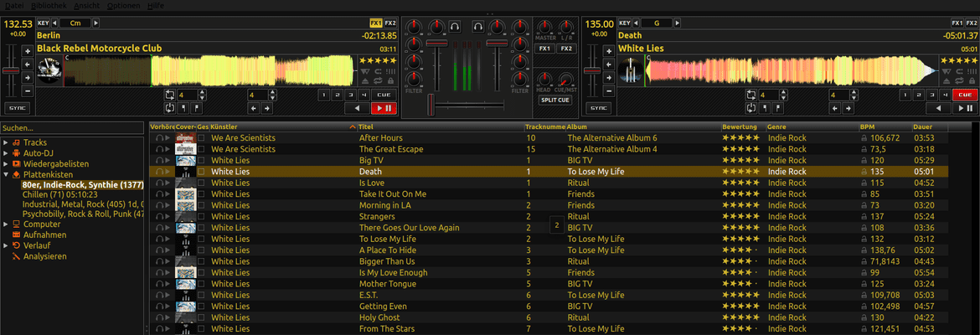
Task: Increase left deck loop size stepper
Action: (x=202, y=92)
